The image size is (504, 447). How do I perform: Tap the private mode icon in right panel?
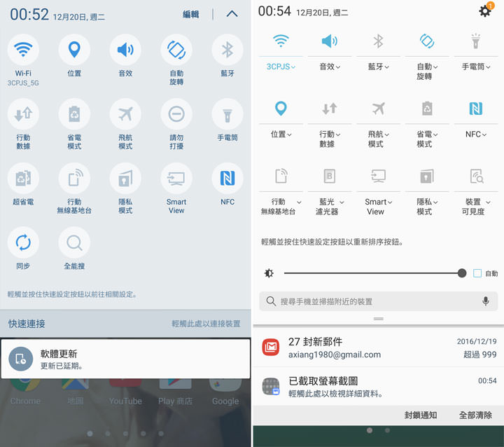tap(427, 176)
